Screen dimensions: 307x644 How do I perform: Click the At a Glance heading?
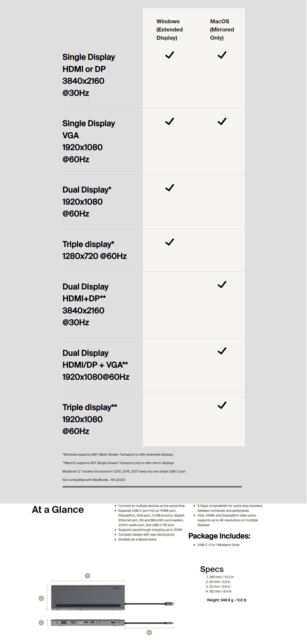point(58,510)
